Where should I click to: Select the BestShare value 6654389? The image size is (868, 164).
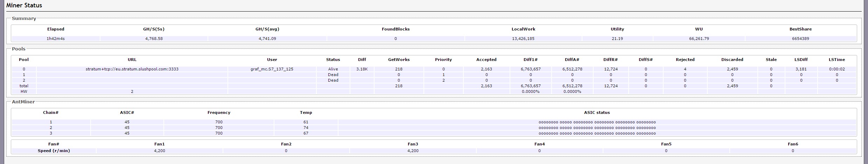(800, 39)
